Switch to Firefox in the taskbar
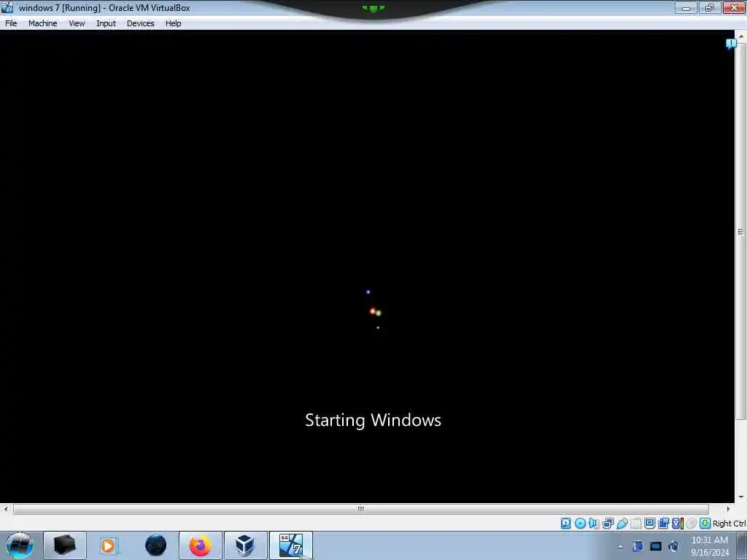Screen dimensions: 747x560 click(x=201, y=545)
